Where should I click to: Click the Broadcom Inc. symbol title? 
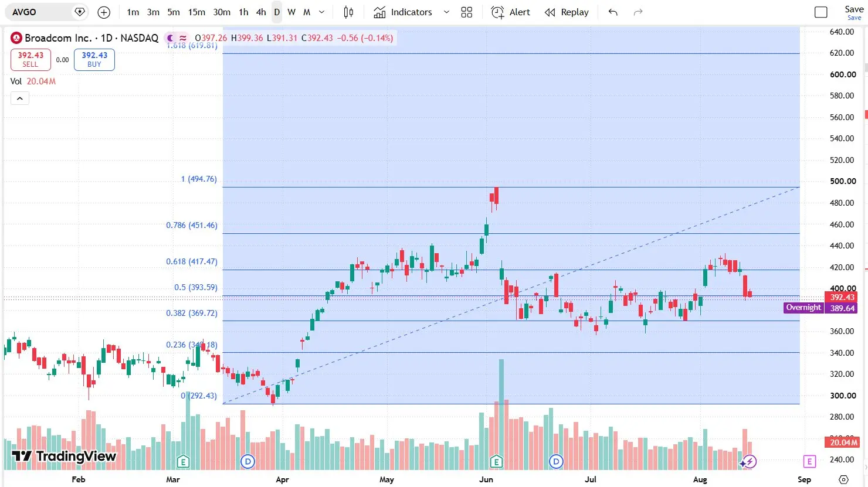pos(58,38)
